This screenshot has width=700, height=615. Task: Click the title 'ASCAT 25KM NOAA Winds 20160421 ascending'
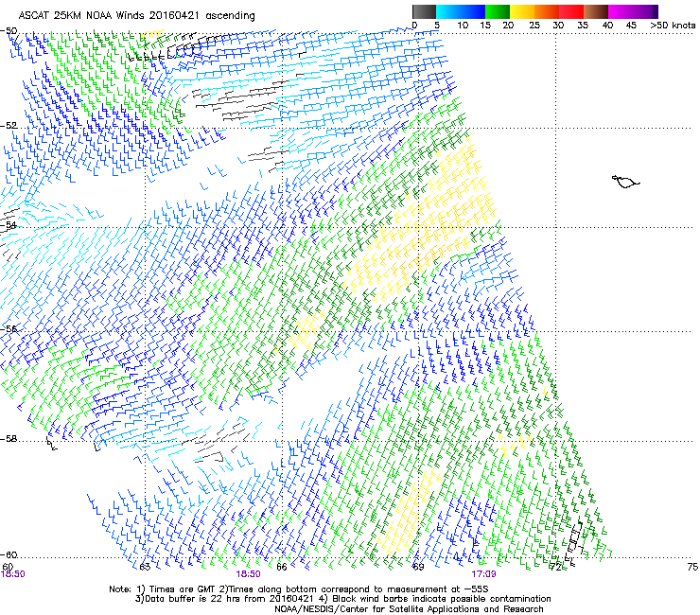[136, 15]
